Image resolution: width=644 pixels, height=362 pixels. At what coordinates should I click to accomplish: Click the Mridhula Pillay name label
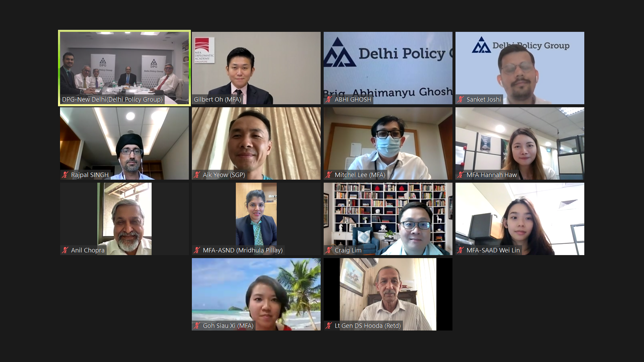coord(243,250)
